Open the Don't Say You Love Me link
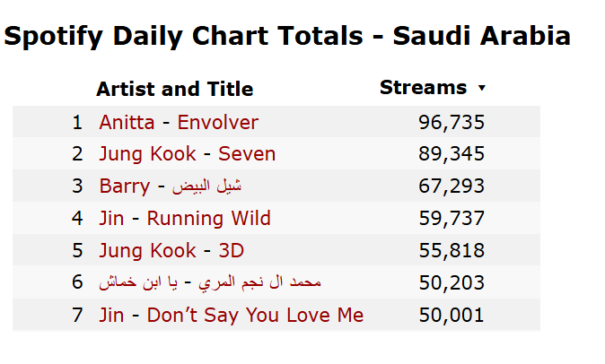605x364 pixels. [x=255, y=315]
